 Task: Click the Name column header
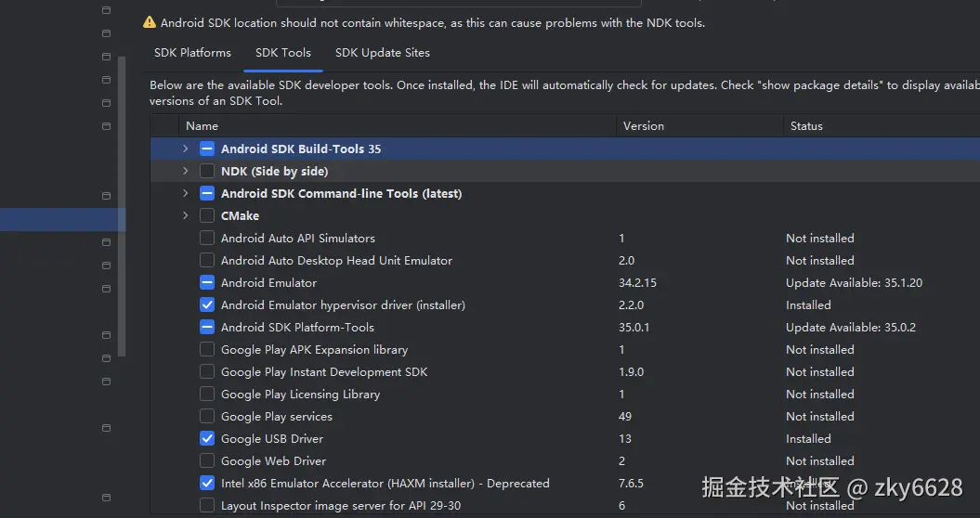click(x=203, y=126)
